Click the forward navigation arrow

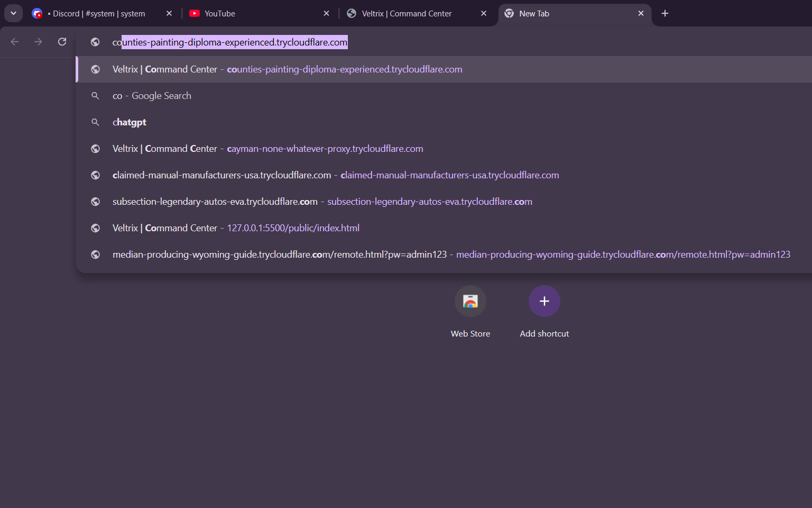[x=38, y=41]
